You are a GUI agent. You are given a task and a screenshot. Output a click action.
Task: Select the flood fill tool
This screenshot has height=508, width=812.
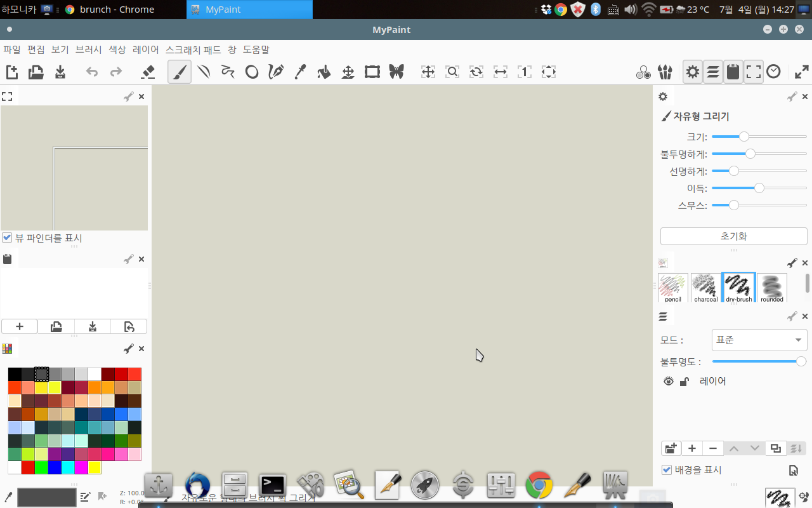324,72
